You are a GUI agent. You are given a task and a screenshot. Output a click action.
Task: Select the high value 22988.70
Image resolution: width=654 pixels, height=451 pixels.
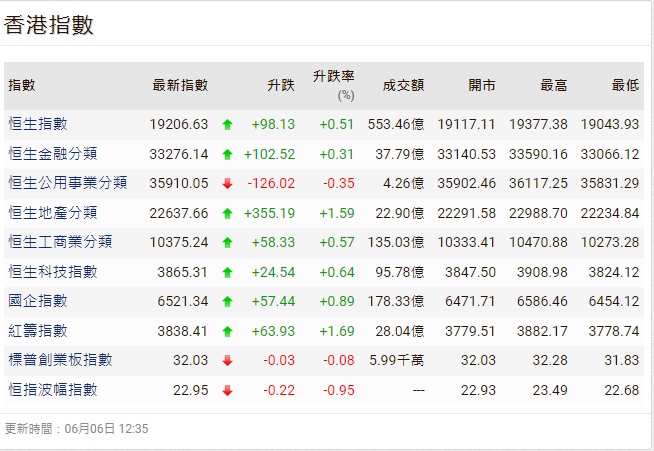538,213
